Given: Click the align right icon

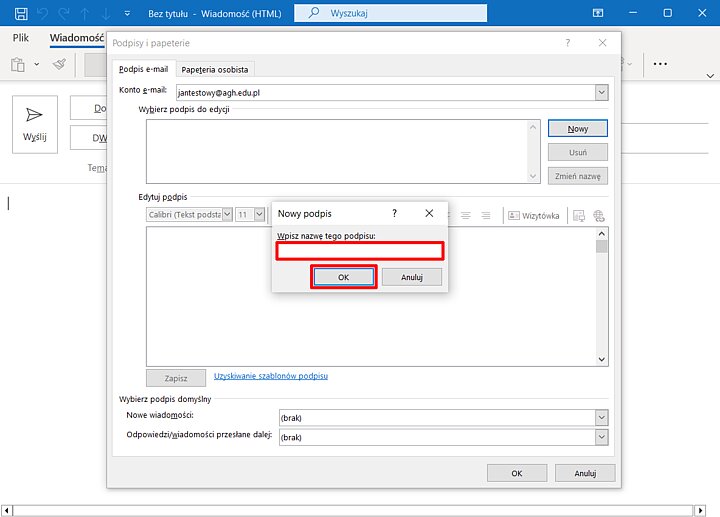Looking at the screenshot, I should click(486, 215).
